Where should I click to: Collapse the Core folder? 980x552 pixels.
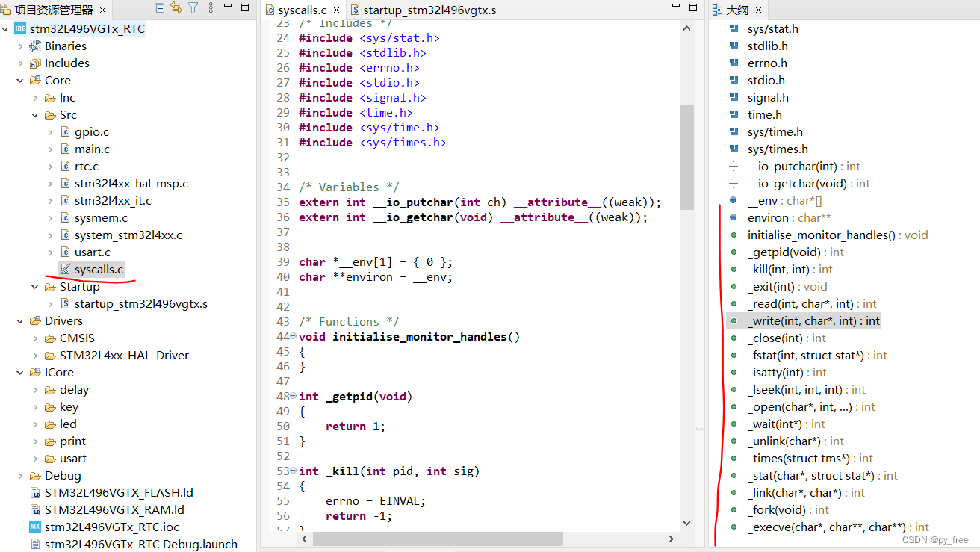click(x=20, y=81)
